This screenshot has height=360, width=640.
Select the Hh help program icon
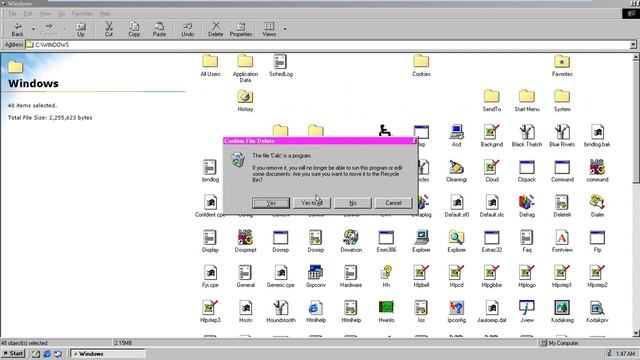click(x=386, y=276)
